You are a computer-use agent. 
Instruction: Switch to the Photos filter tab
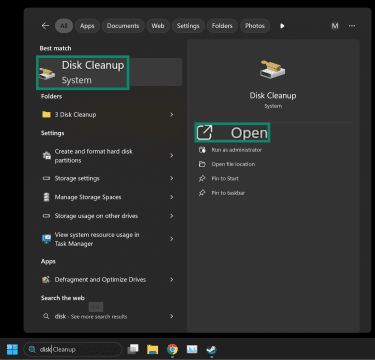[255, 26]
